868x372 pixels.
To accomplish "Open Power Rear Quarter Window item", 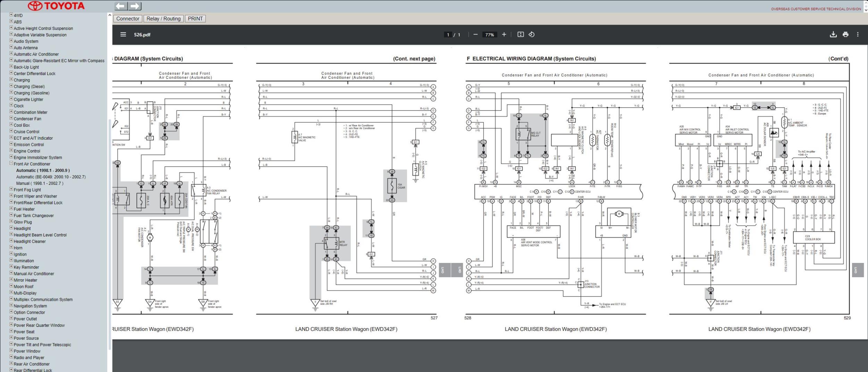I will [39, 325].
